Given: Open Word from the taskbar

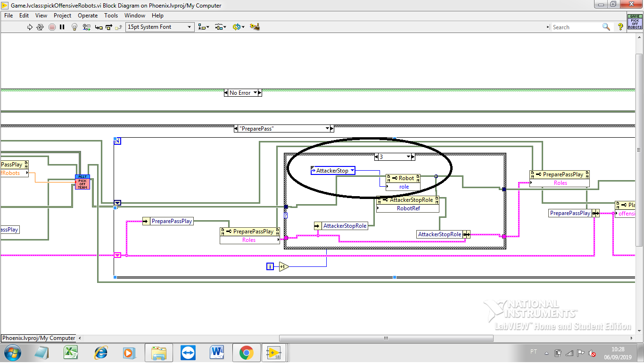Looking at the screenshot, I should coord(217,353).
